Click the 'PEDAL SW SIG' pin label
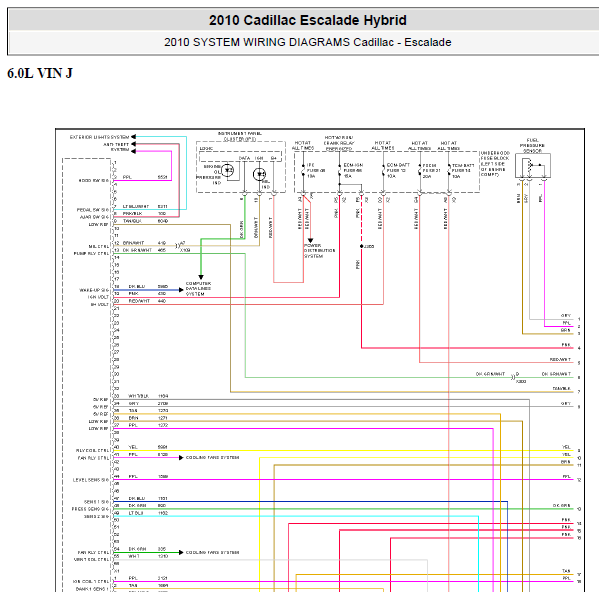The width and height of the screenshot is (599, 592). 93,210
